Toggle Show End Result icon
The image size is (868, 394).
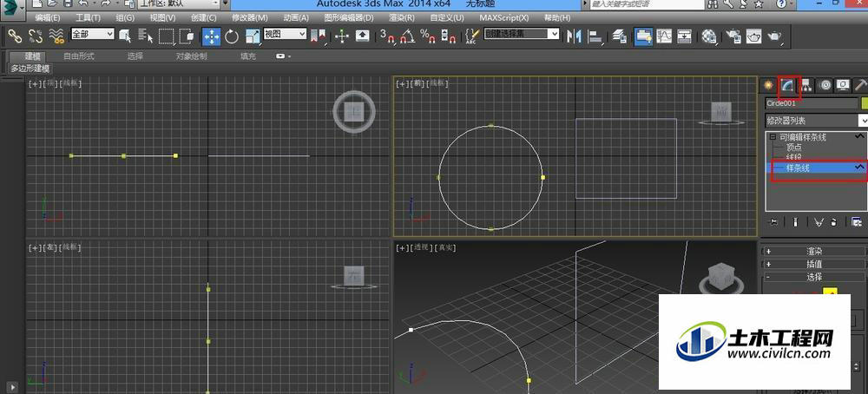tap(795, 222)
